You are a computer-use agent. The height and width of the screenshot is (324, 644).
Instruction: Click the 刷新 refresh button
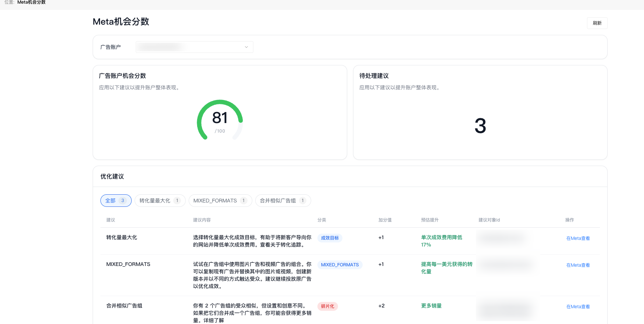tap(597, 23)
